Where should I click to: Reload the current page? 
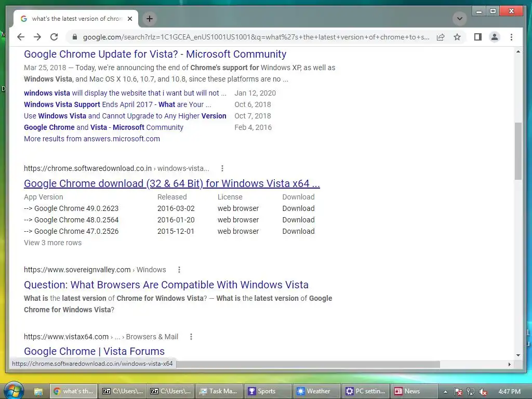(54, 37)
